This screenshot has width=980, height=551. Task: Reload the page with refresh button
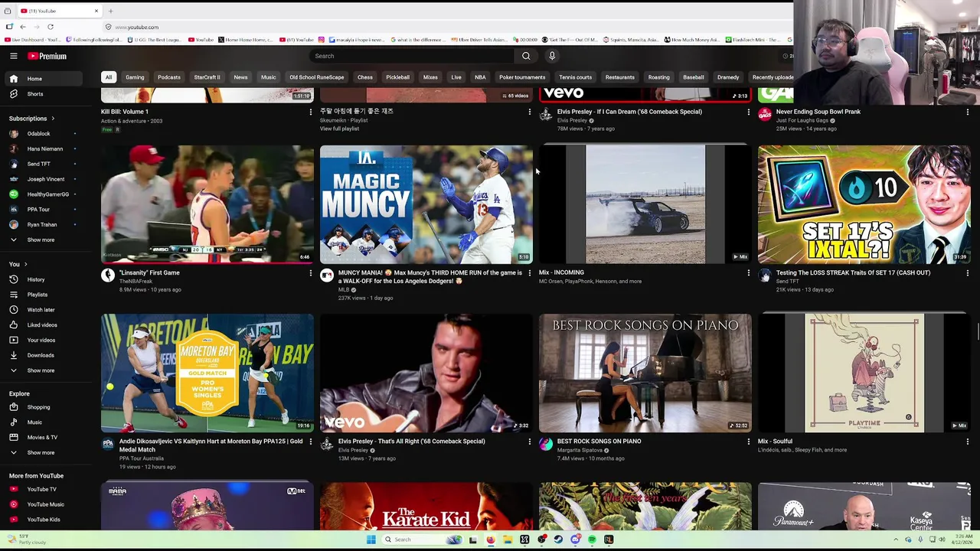(51, 27)
